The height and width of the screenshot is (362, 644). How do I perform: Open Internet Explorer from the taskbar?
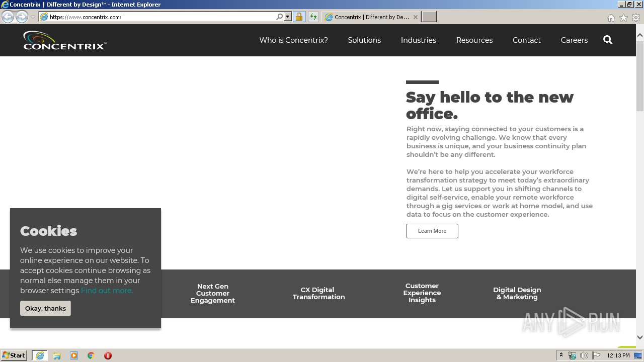coord(40,355)
